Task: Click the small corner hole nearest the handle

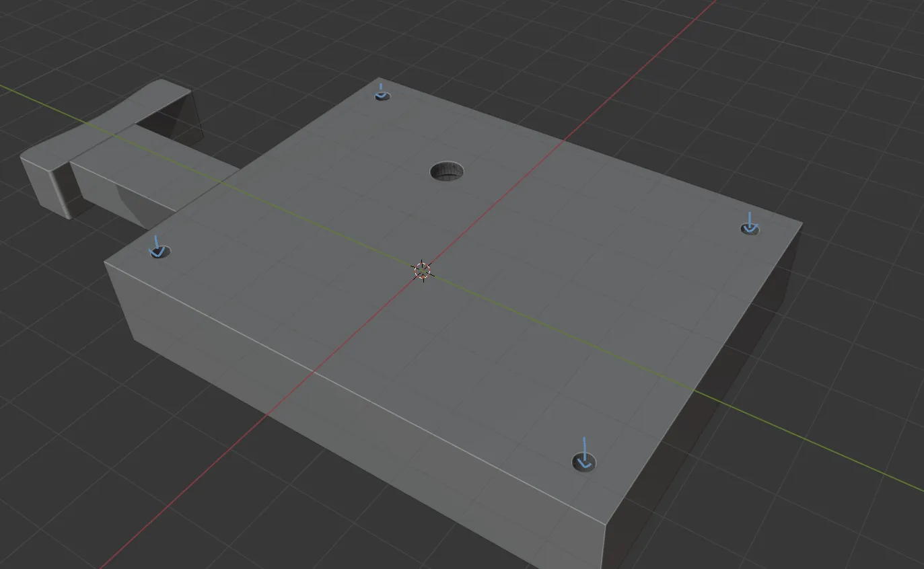Action: [x=159, y=252]
